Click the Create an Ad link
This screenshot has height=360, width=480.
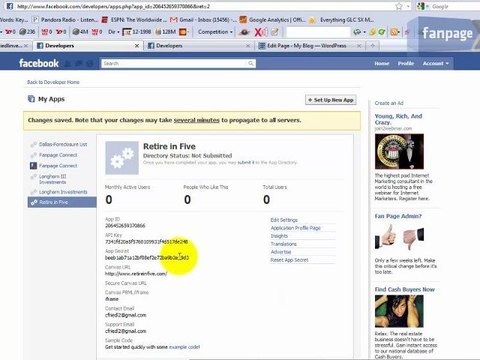[x=389, y=103]
